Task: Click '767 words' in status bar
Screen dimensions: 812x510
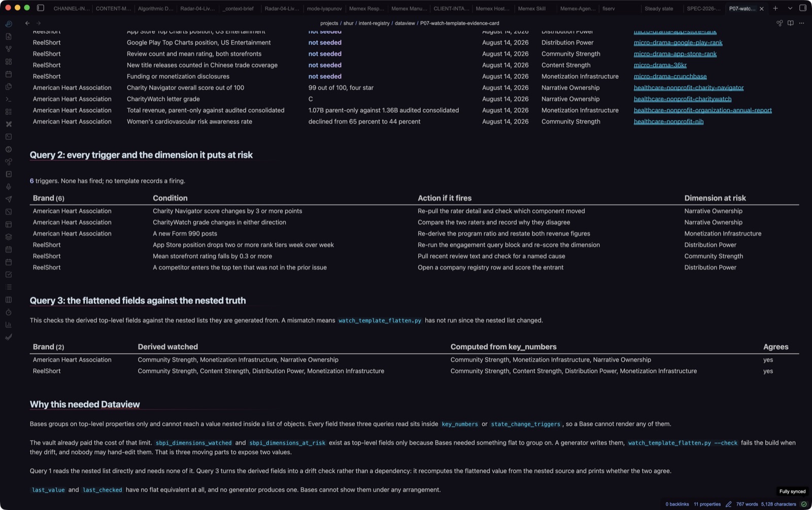Action: click(747, 504)
